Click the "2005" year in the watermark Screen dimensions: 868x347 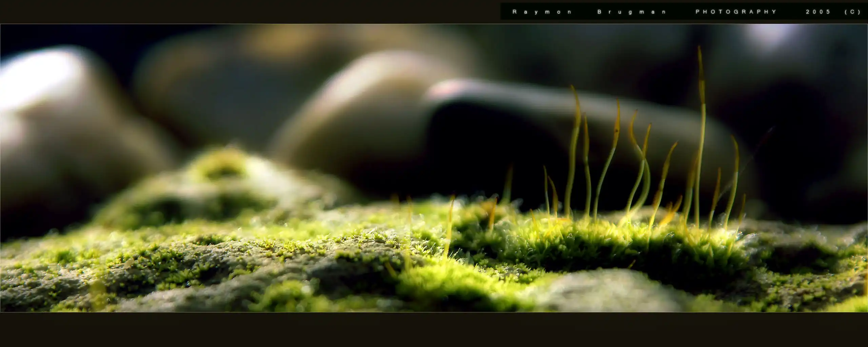(818, 12)
